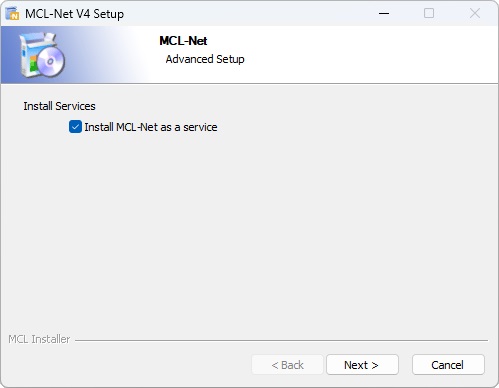Click the disabled maximize window button
Screen dimensions: 499x388
tap(429, 14)
